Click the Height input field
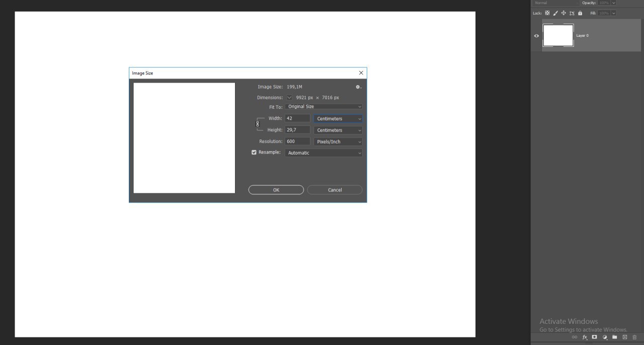 297,130
